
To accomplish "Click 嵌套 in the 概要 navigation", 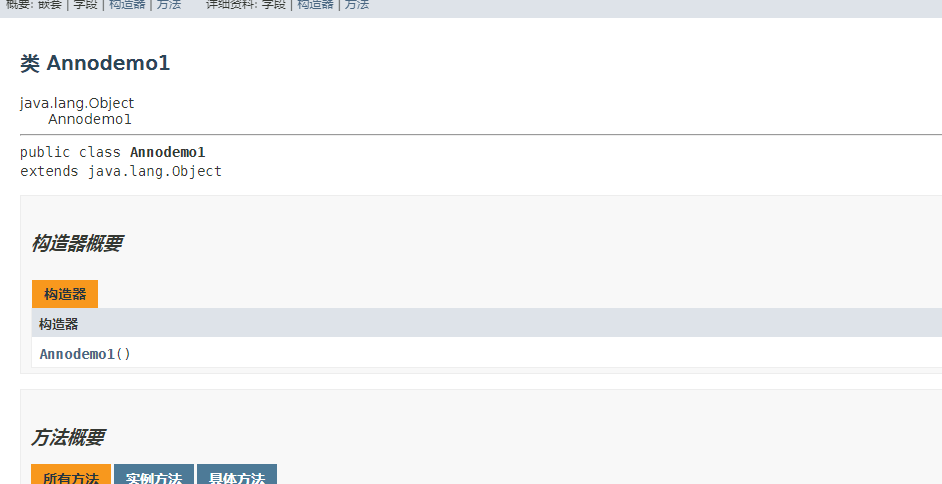I will point(49,5).
